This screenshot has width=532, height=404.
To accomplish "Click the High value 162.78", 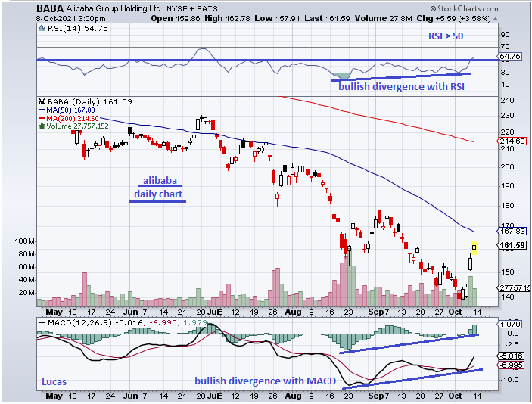I will point(237,19).
